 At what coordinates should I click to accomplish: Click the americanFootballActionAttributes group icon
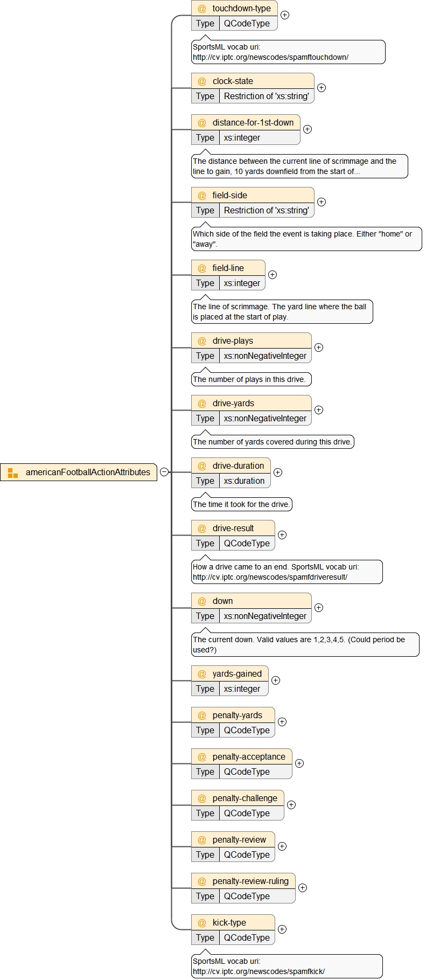pos(13,472)
